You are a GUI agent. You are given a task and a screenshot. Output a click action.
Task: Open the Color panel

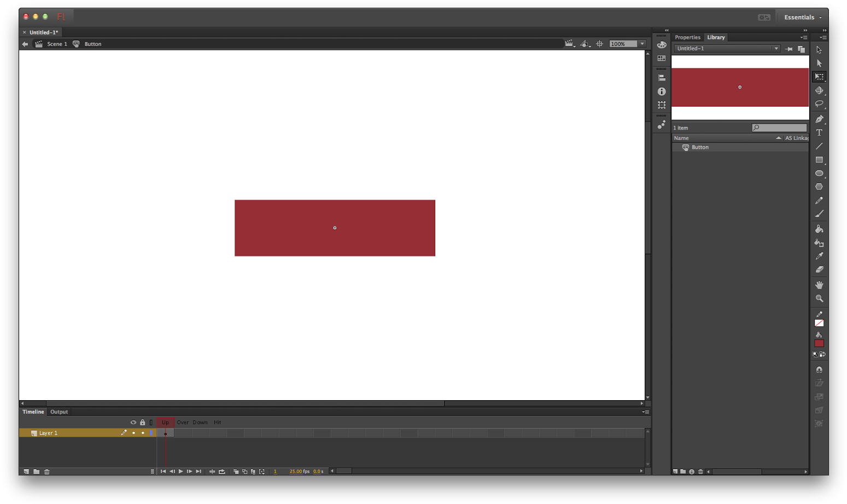(x=662, y=45)
